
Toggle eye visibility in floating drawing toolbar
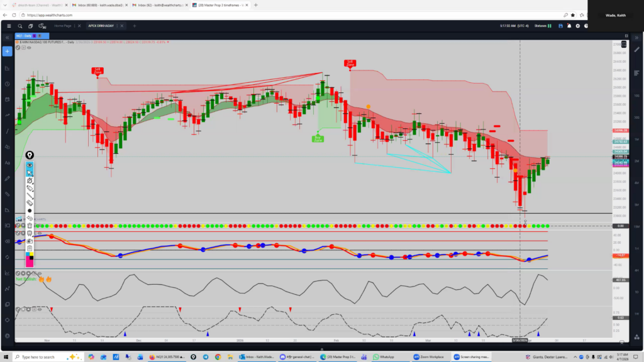tap(30, 165)
